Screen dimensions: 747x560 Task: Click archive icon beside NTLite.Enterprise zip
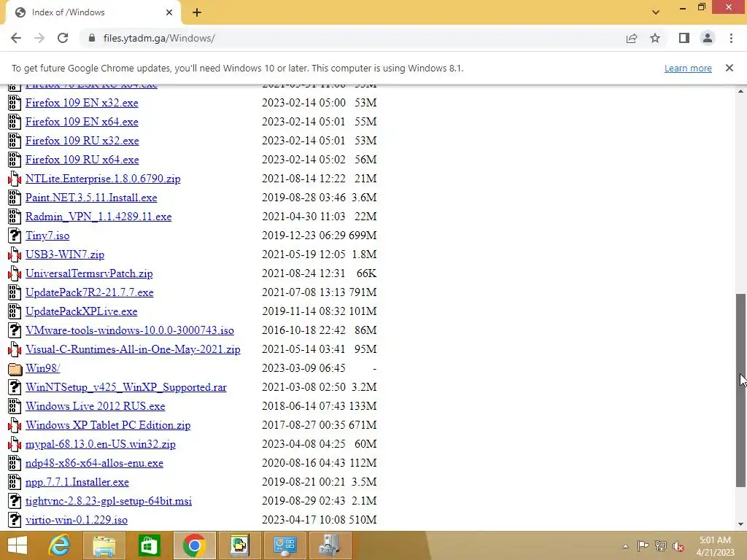point(15,179)
